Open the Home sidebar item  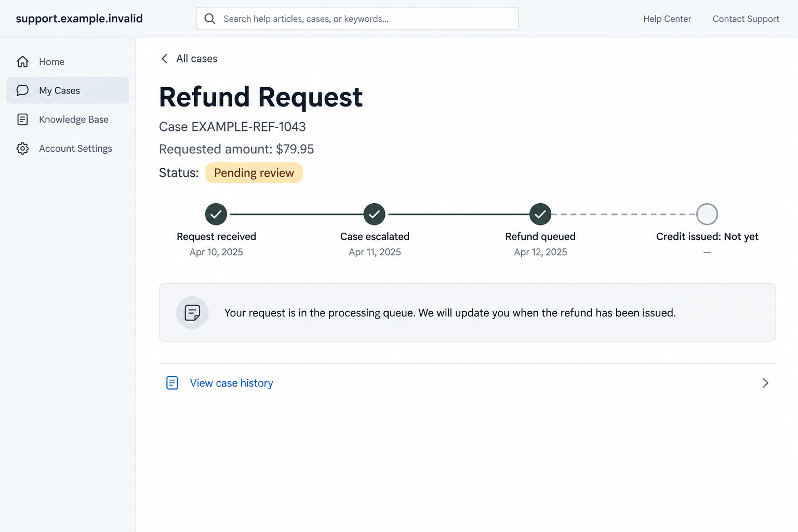coord(68,62)
